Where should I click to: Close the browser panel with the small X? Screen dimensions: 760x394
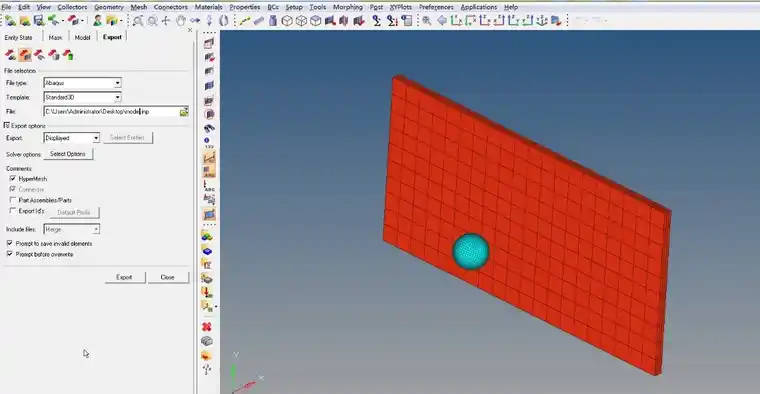(190, 30)
